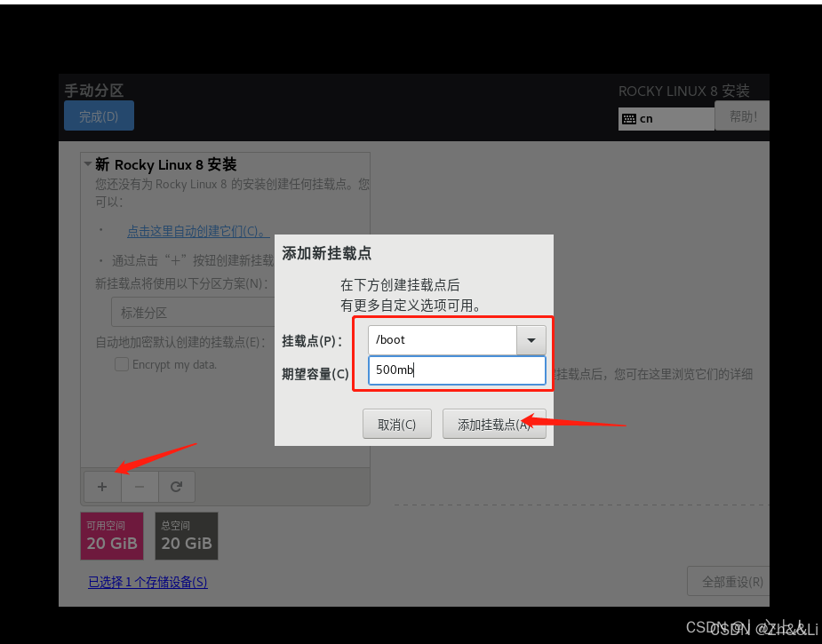Open the 点击这里自动创建它们(C) link
This screenshot has width=822, height=644.
[197, 231]
